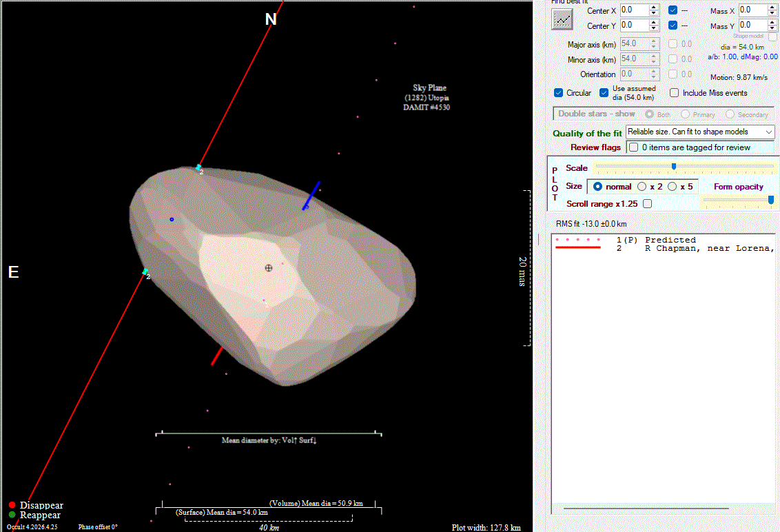Click the Find best fit graph icon
780x532 pixels.
(562, 19)
